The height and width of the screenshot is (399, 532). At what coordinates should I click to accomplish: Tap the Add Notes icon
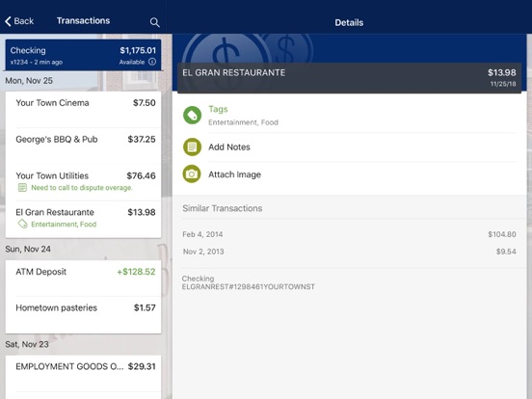pyautogui.click(x=192, y=146)
